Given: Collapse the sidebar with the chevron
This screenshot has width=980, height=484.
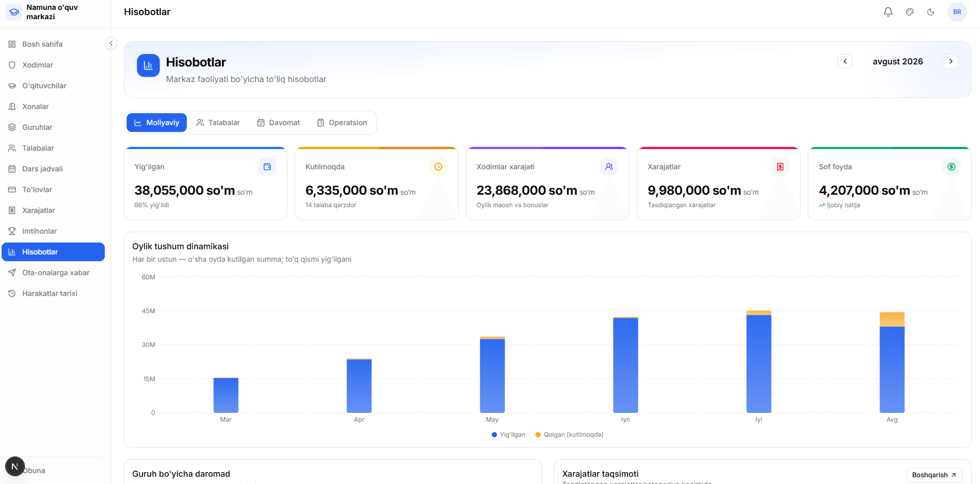Looking at the screenshot, I should (x=111, y=43).
